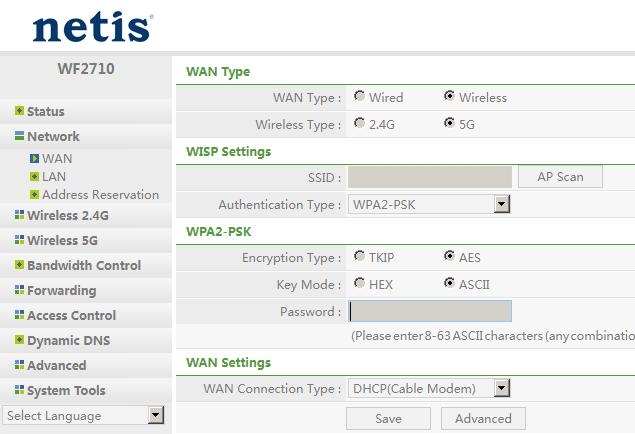Click the arrow icon next to WAN

(x=34, y=158)
